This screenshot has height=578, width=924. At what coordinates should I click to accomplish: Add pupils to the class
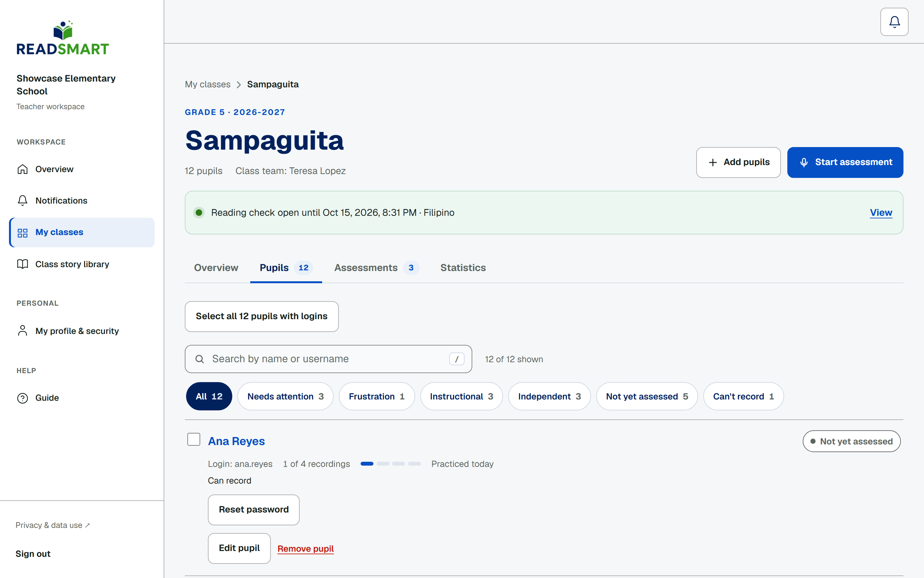tap(738, 162)
